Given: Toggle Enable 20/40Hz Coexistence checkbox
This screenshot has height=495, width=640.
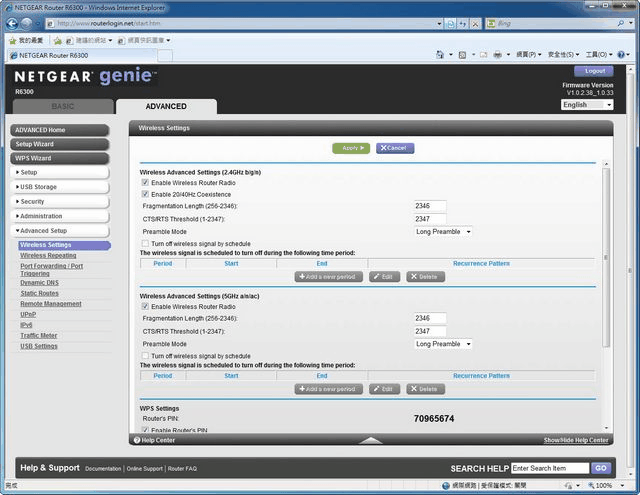Looking at the screenshot, I should click(x=145, y=194).
